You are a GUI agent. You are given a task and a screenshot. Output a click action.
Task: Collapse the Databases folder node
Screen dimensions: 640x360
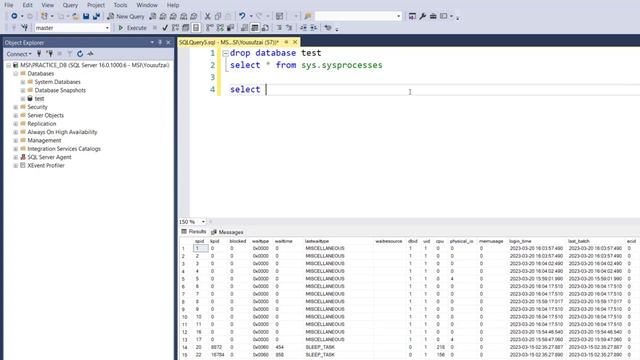(16, 73)
